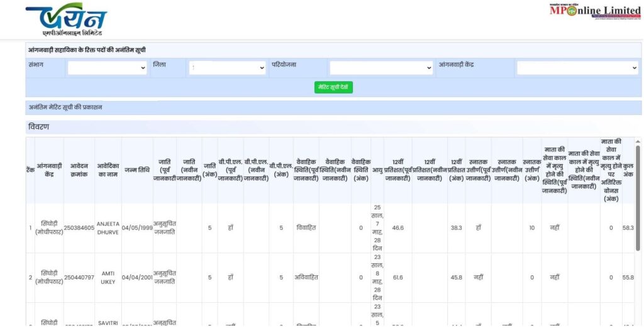The image size is (644, 333).
Task: Click the scrollbar up arrow above table
Action: [x=638, y=142]
